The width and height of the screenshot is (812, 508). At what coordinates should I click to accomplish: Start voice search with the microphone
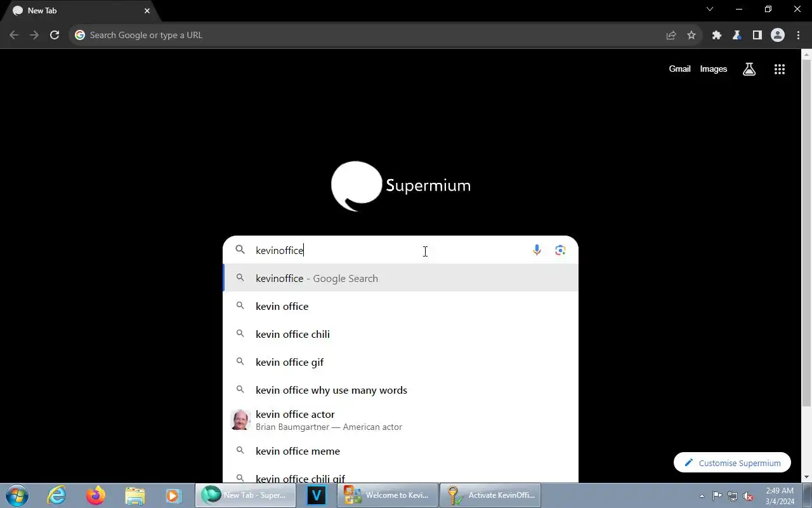[x=537, y=250]
